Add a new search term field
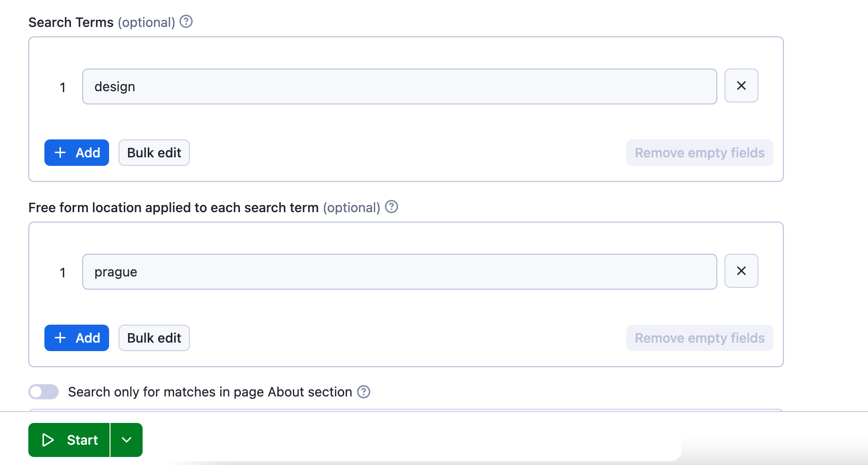The width and height of the screenshot is (868, 465). click(x=77, y=153)
